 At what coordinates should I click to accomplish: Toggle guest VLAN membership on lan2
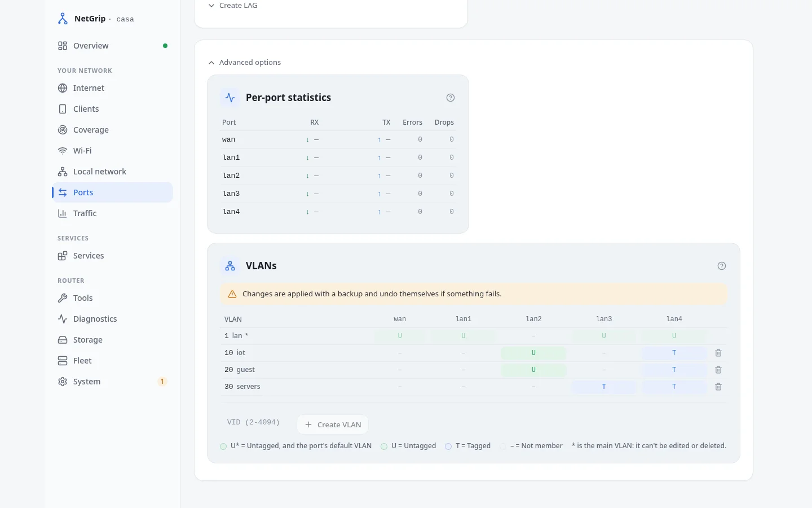[x=533, y=370]
